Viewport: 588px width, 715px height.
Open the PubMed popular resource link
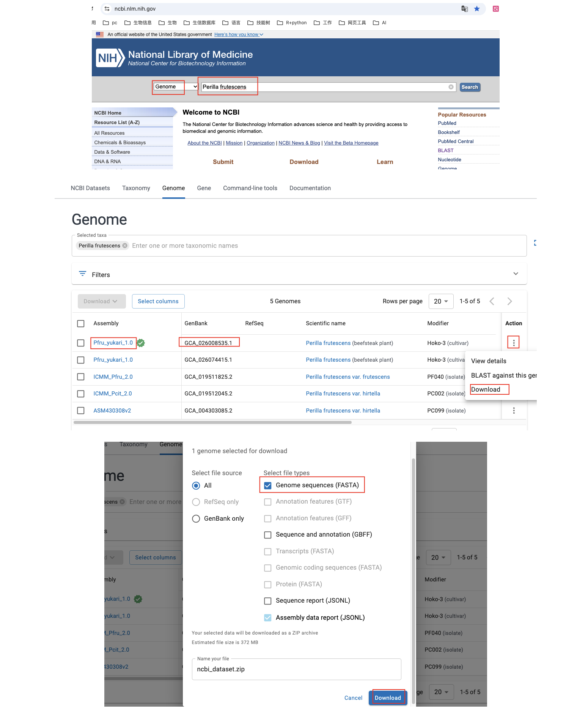pyautogui.click(x=447, y=123)
